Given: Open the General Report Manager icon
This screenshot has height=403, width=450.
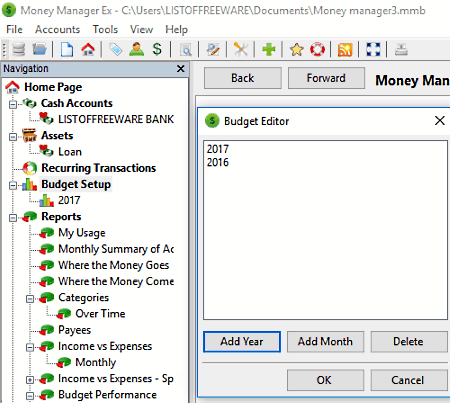Looking at the screenshot, I should [x=213, y=50].
